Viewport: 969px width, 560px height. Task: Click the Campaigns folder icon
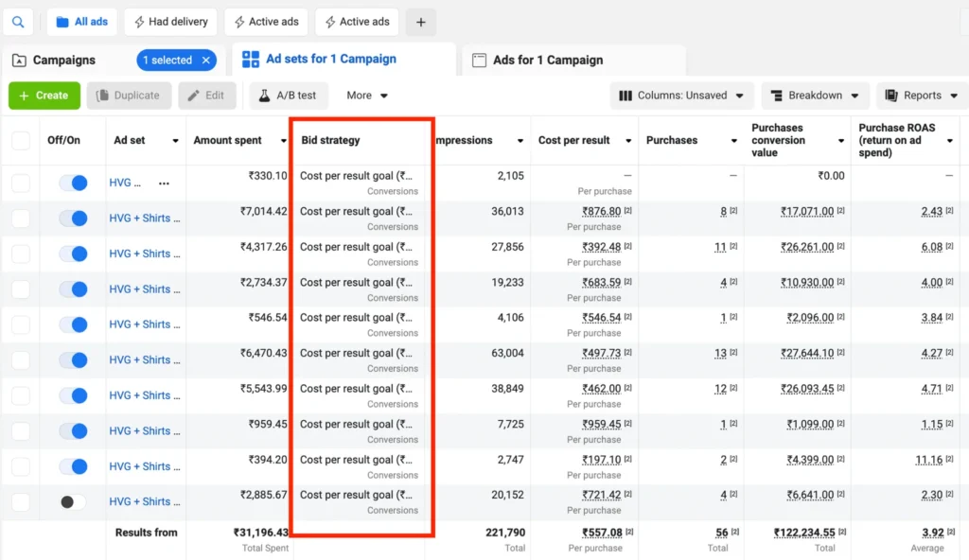[19, 61]
